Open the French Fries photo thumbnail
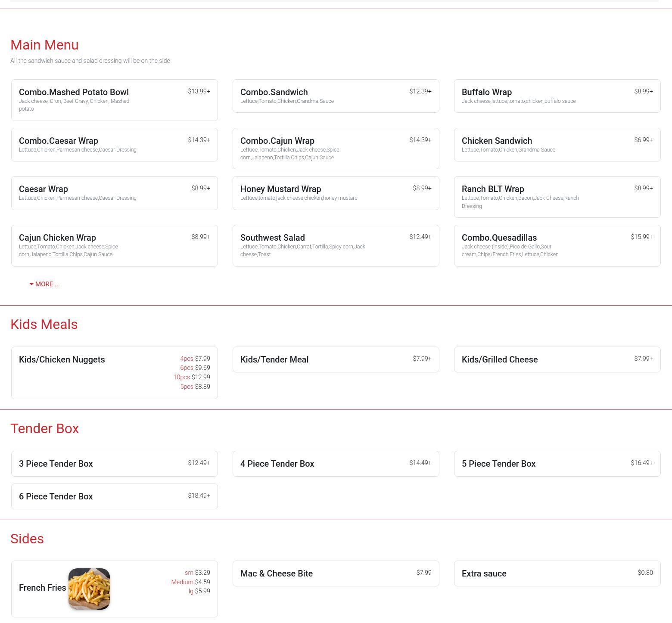 coord(89,589)
